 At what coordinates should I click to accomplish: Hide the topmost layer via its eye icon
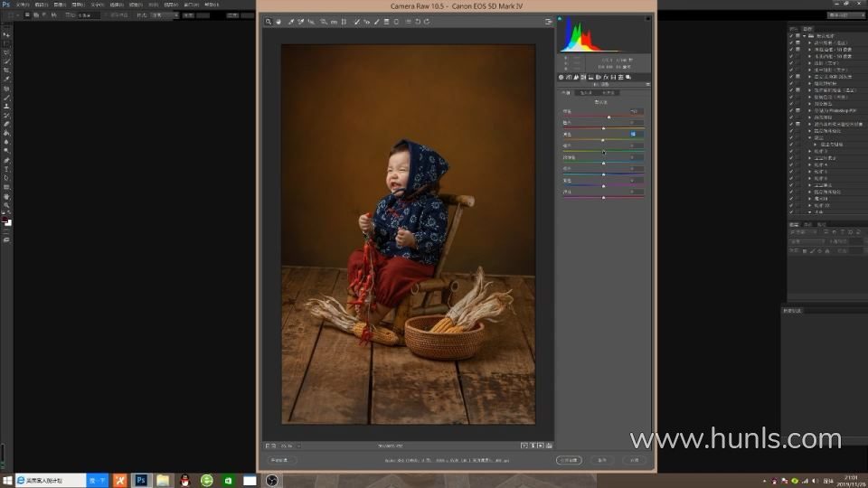point(791,34)
